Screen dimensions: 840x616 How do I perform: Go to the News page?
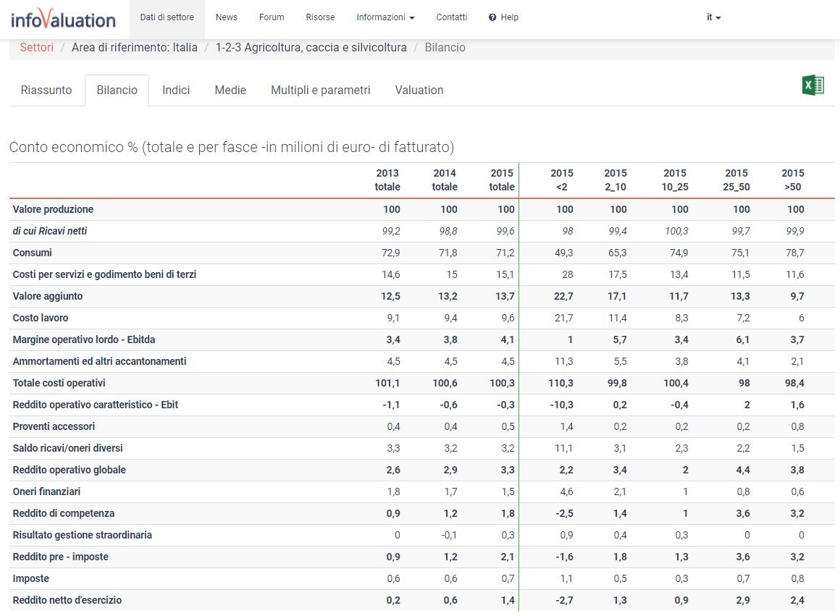pyautogui.click(x=226, y=17)
